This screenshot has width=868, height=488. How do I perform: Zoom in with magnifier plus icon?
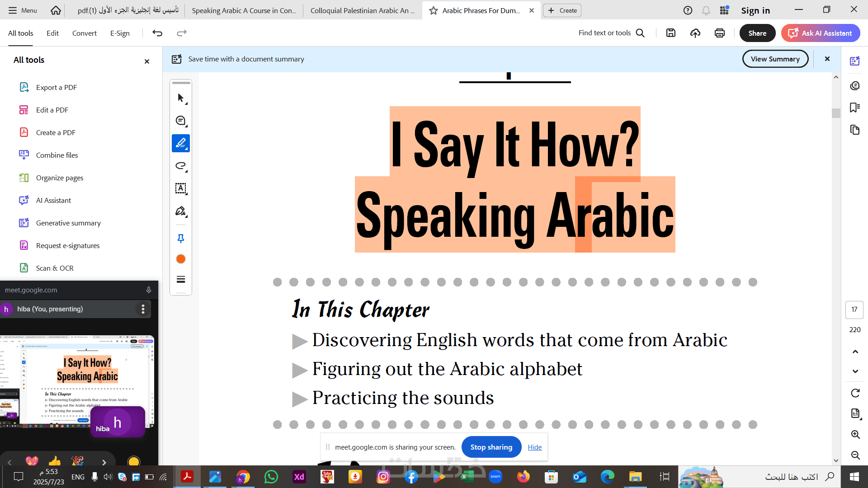click(855, 434)
